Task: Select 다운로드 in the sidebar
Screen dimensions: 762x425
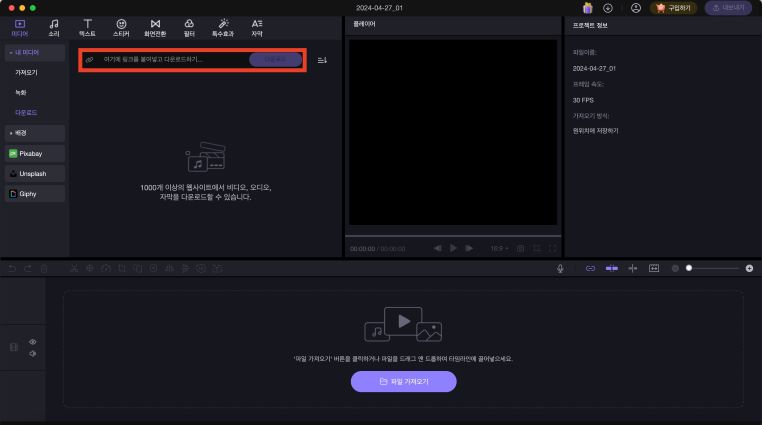Action: pos(26,113)
